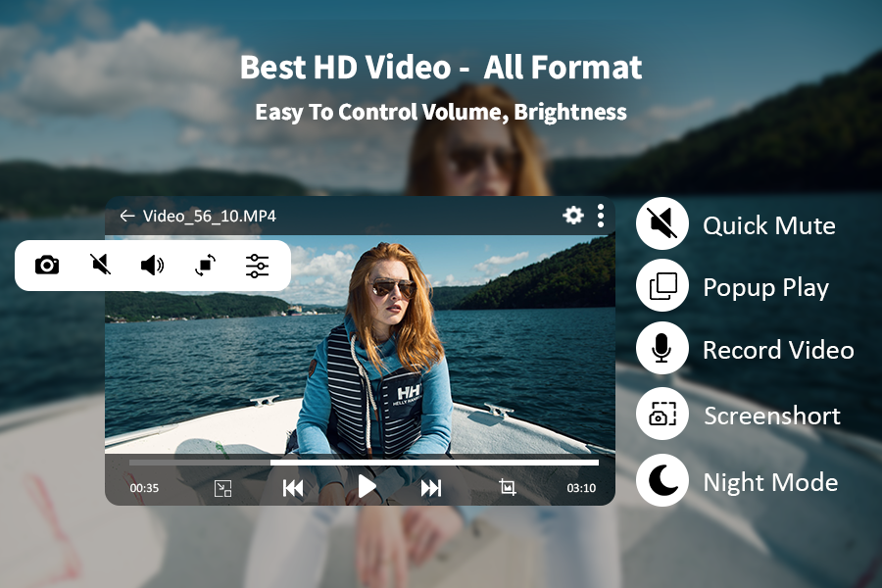
Task: Click the Popup Play label
Action: tap(765, 288)
